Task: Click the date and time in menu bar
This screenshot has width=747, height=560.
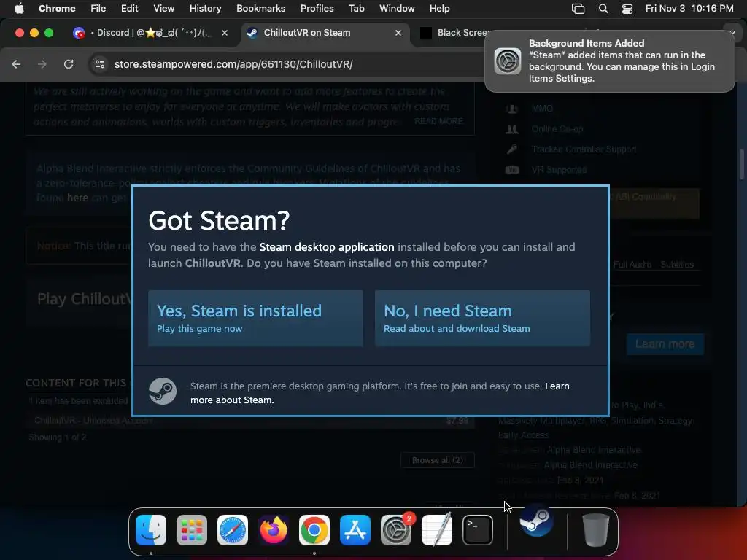Action: (x=689, y=8)
